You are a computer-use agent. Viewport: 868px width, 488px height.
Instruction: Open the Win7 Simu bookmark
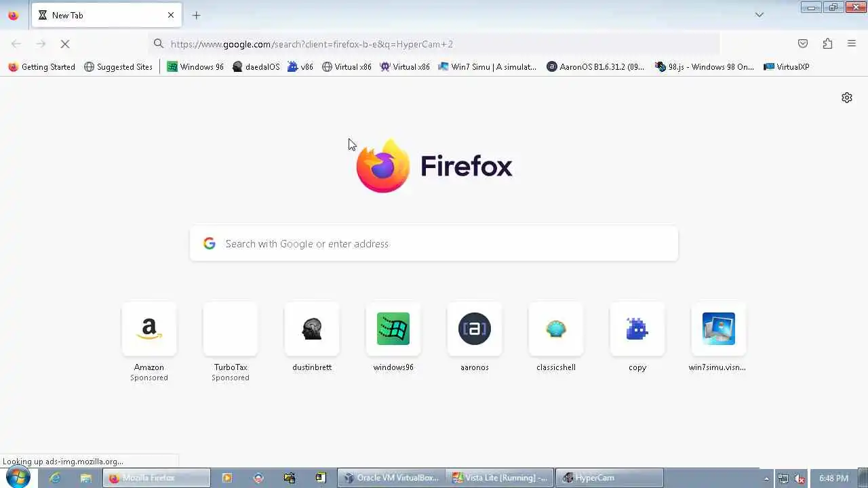coord(487,67)
